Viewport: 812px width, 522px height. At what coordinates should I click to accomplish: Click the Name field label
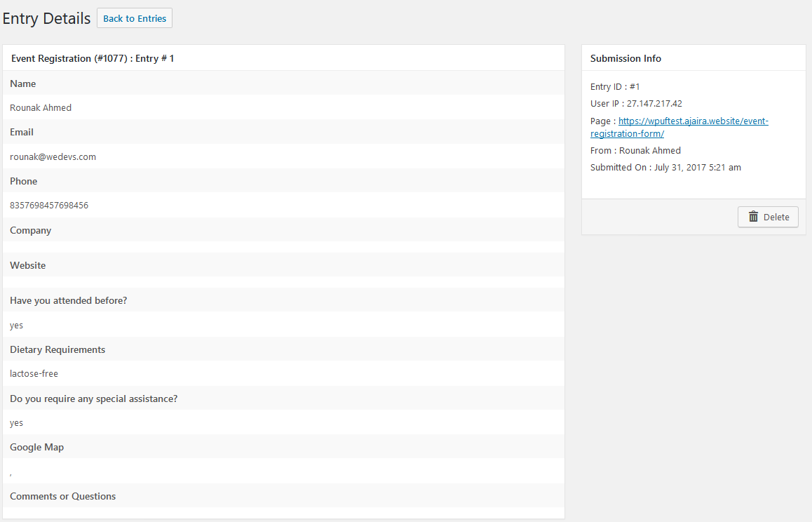[22, 83]
